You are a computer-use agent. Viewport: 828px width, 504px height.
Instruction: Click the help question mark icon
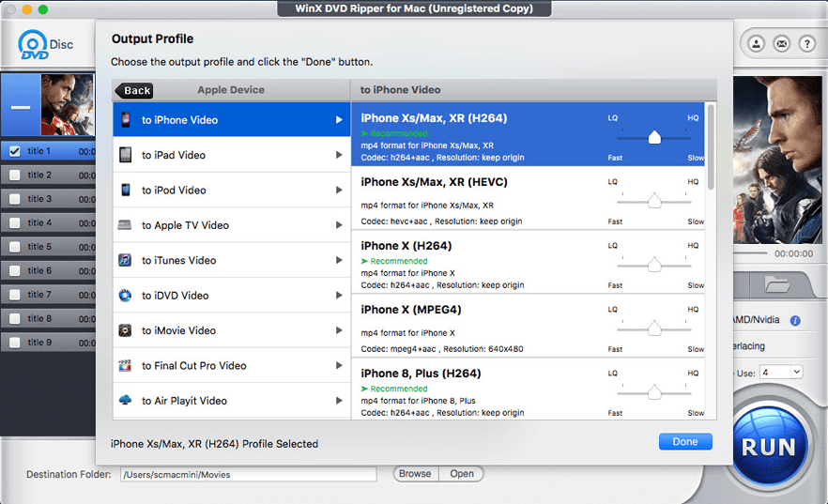pos(806,44)
